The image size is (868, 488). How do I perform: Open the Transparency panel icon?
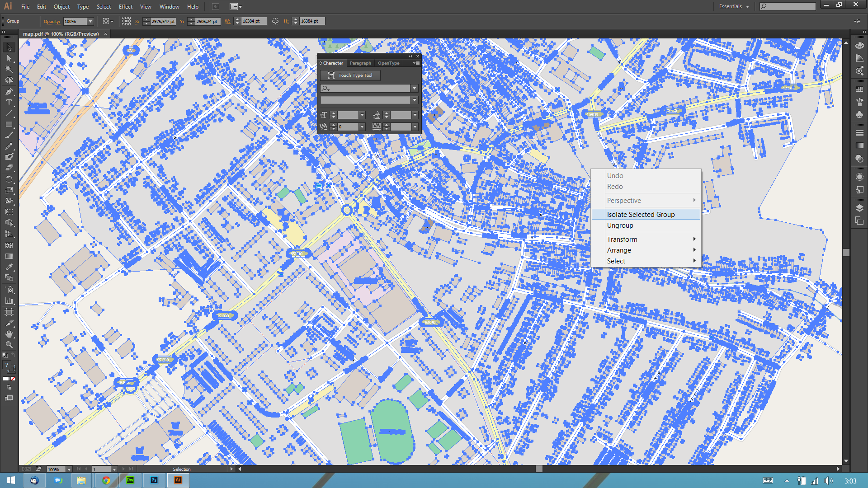859,159
